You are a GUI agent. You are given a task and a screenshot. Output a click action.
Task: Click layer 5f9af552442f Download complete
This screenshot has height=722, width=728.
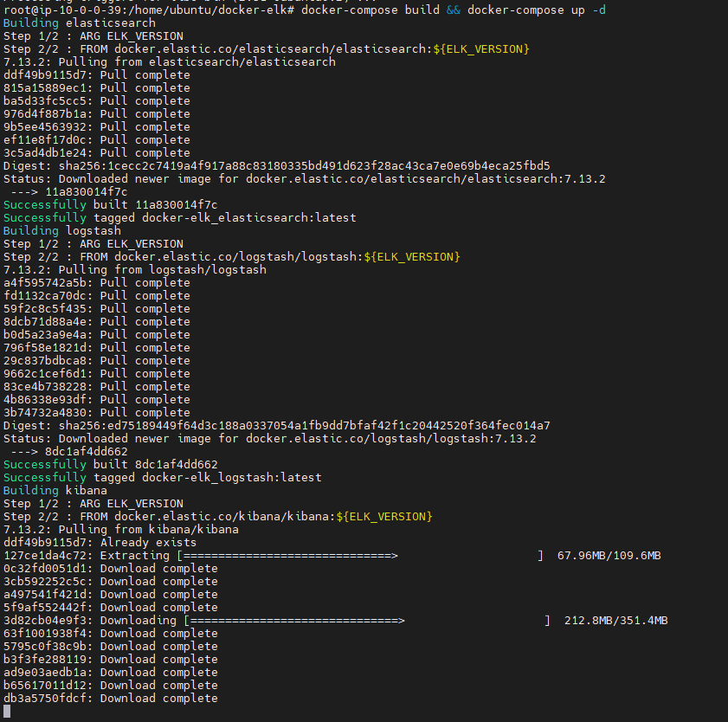[111, 608]
